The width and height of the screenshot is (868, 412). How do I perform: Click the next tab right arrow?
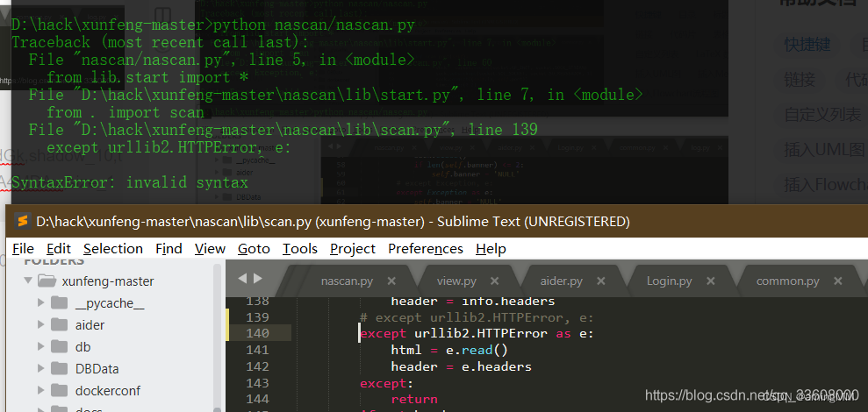(257, 279)
